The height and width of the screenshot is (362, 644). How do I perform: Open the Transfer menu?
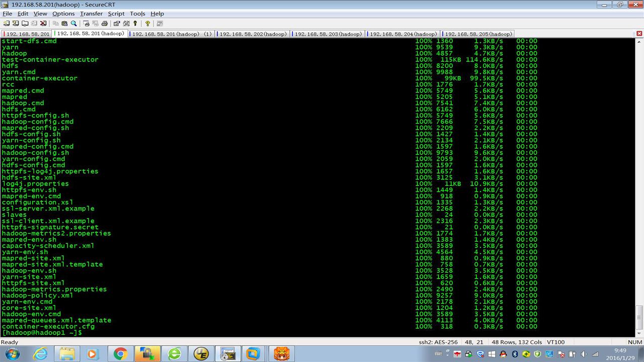click(x=91, y=14)
